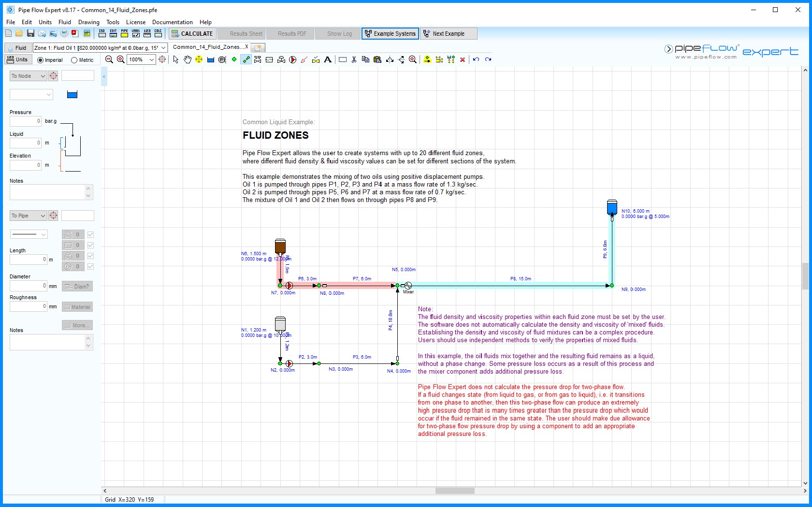Open the File menu
Screen dimensions: 812x507
tap(11, 22)
